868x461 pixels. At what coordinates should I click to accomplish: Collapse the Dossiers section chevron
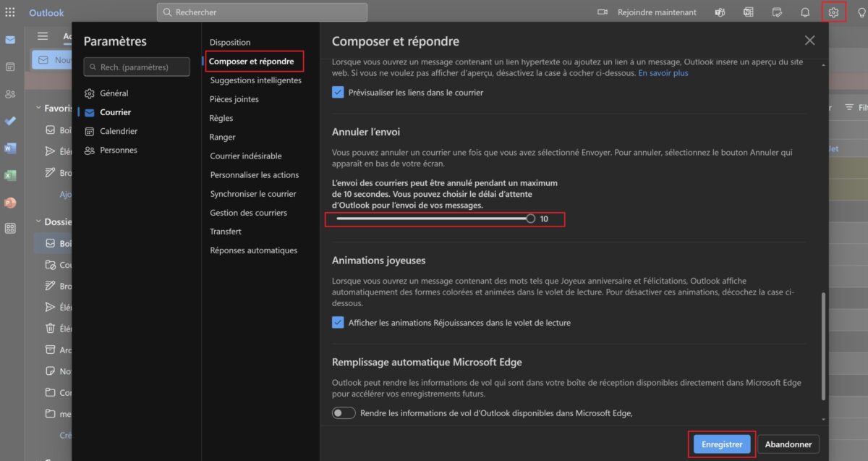pyautogui.click(x=38, y=222)
